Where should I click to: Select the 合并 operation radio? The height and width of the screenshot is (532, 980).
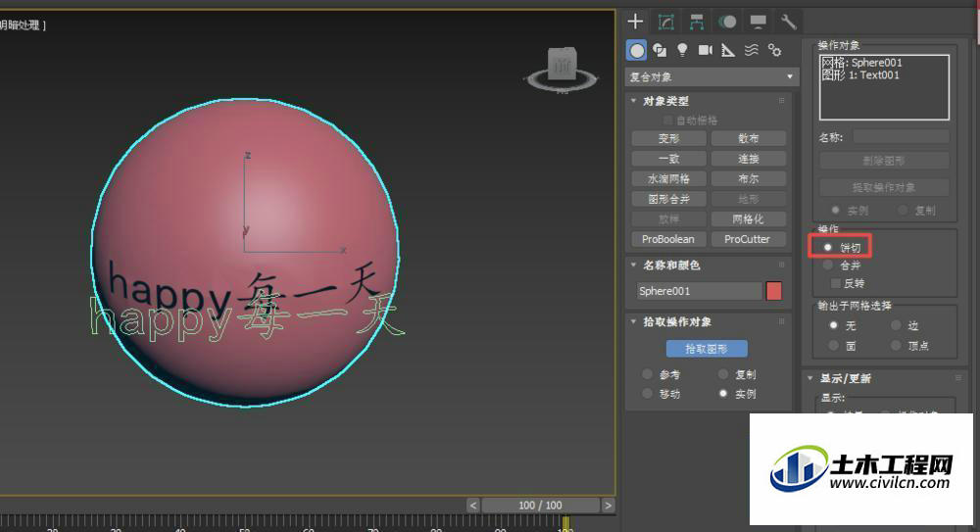[828, 266]
